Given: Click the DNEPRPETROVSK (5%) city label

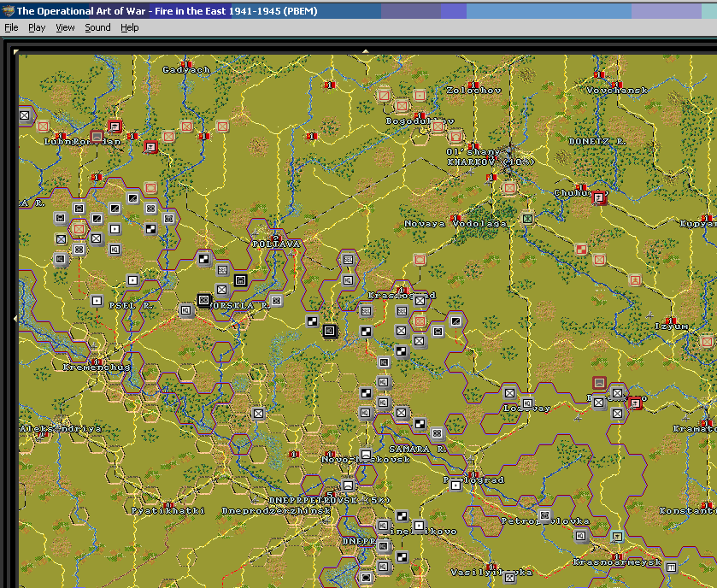Looking at the screenshot, I should (x=329, y=500).
